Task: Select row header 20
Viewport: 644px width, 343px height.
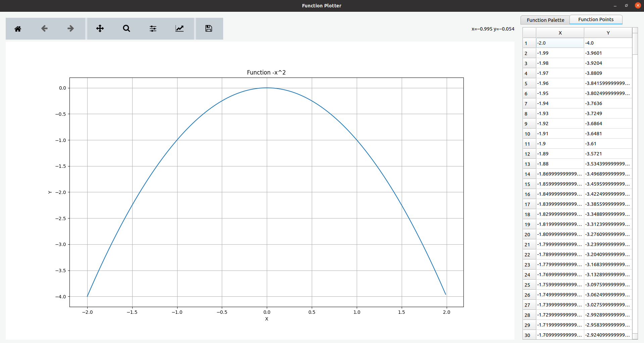Action: (x=530, y=234)
